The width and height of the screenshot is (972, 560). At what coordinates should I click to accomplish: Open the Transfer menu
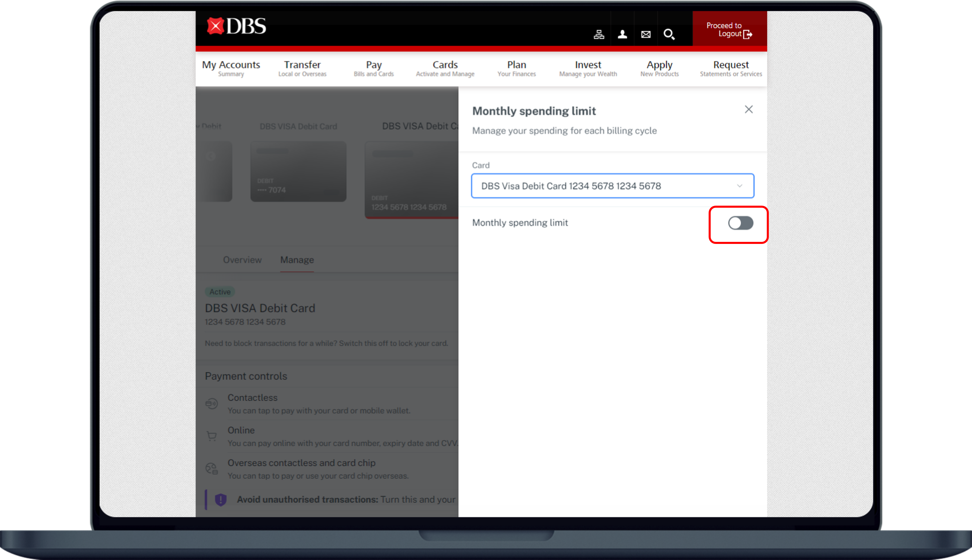point(302,69)
